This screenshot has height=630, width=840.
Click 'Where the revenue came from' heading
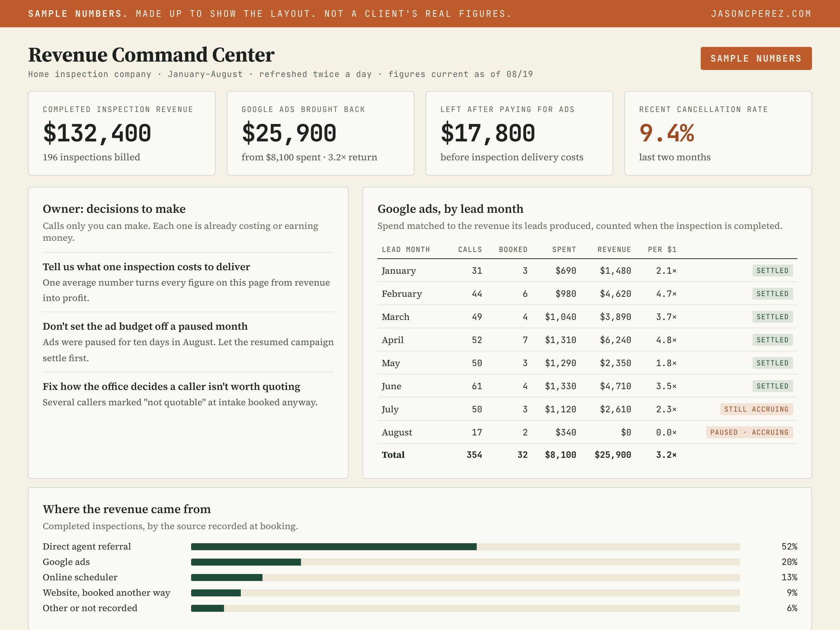(127, 509)
